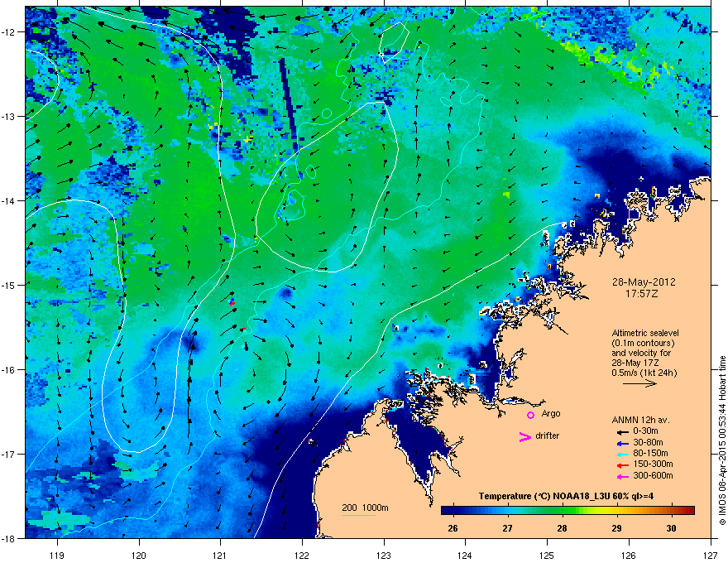The height and width of the screenshot is (563, 728).
Task: Click the 0.5m/s velocity scale arrow
Action: tap(639, 383)
